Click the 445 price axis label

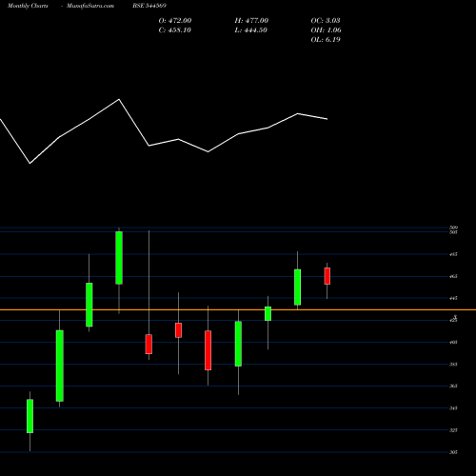pos(453,298)
